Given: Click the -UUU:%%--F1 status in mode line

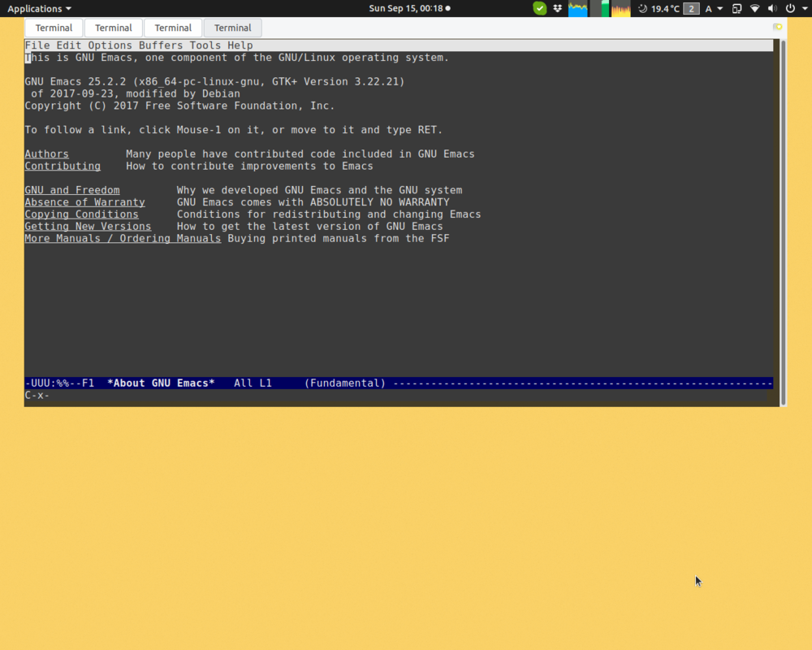Looking at the screenshot, I should pyautogui.click(x=59, y=383).
